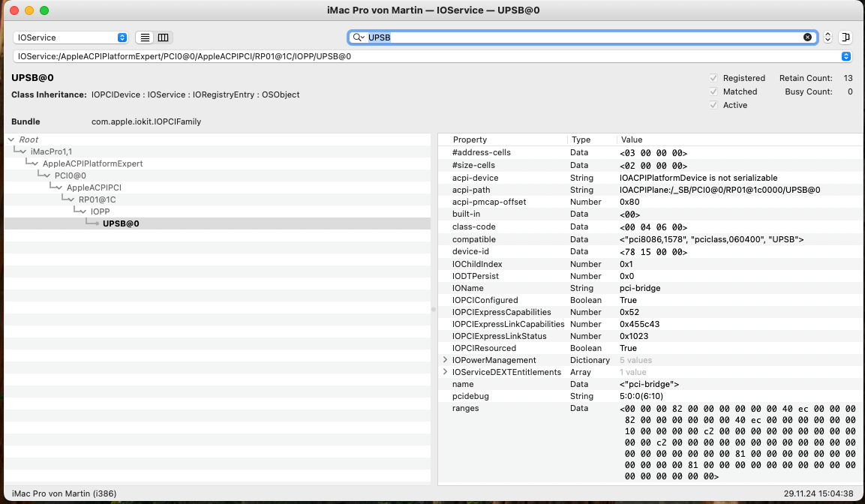Step through search results with arrows
865x504 pixels.
pyautogui.click(x=827, y=37)
